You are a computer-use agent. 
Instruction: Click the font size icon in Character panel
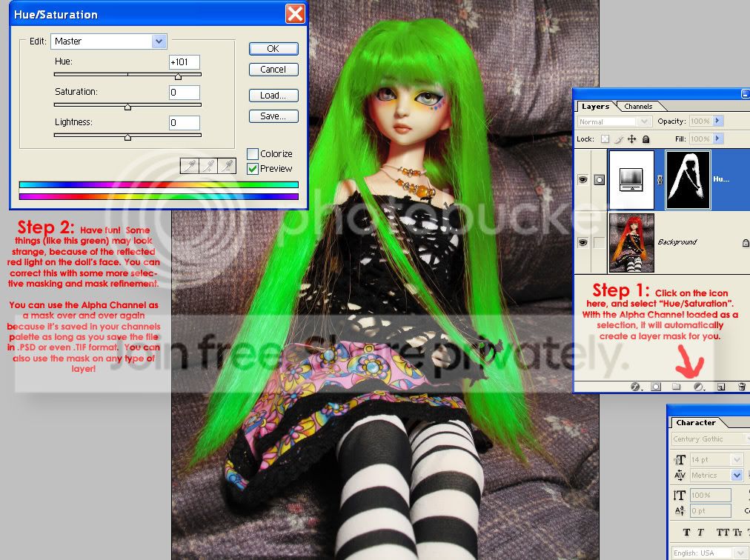point(680,459)
